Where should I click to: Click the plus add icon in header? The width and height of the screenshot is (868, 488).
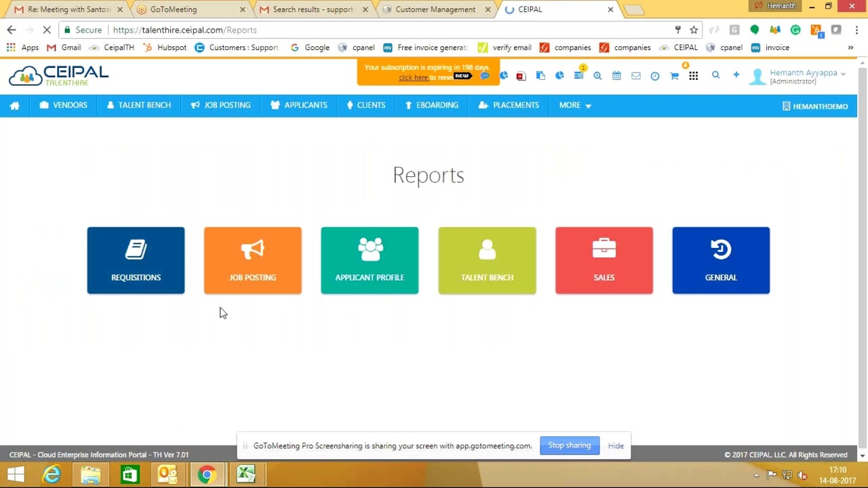pyautogui.click(x=736, y=75)
